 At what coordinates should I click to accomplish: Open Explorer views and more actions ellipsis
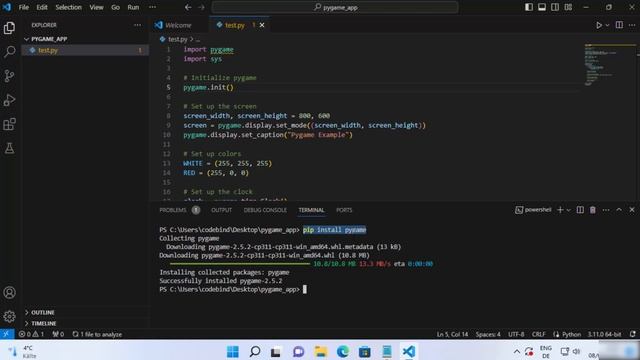coord(138,25)
